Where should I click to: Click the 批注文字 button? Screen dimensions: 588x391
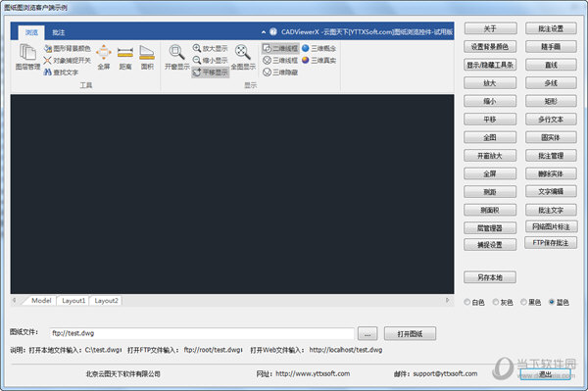551,210
